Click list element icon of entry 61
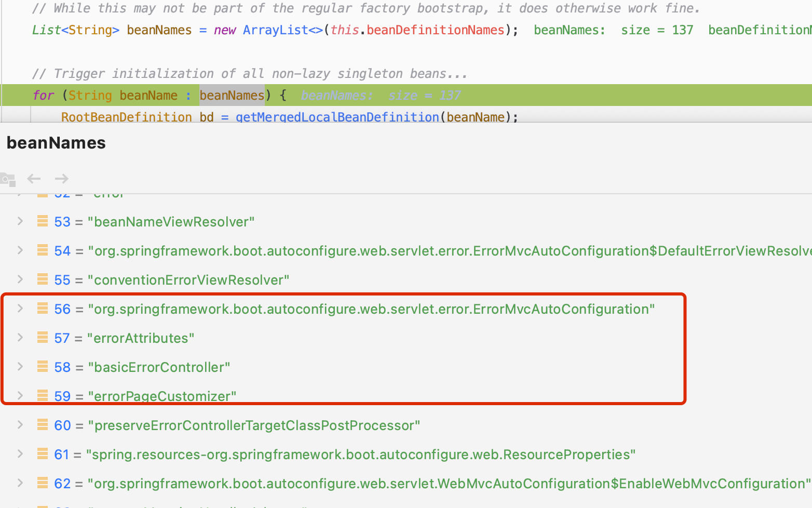Image resolution: width=812 pixels, height=508 pixels. [43, 454]
